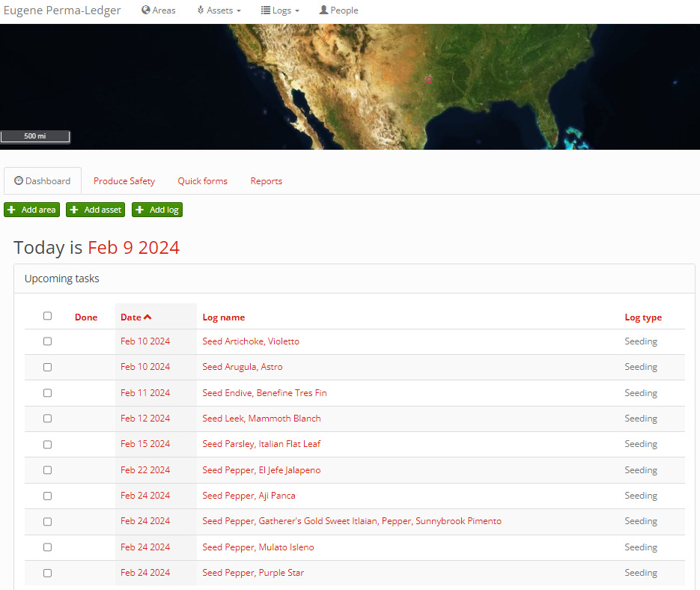Open Seed Leek, Mammoth Blanch log
Screen dimensions: 700x590
tap(261, 419)
